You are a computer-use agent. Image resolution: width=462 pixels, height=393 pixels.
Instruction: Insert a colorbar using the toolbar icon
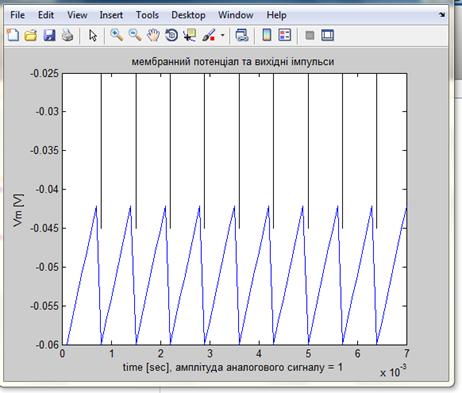point(267,35)
